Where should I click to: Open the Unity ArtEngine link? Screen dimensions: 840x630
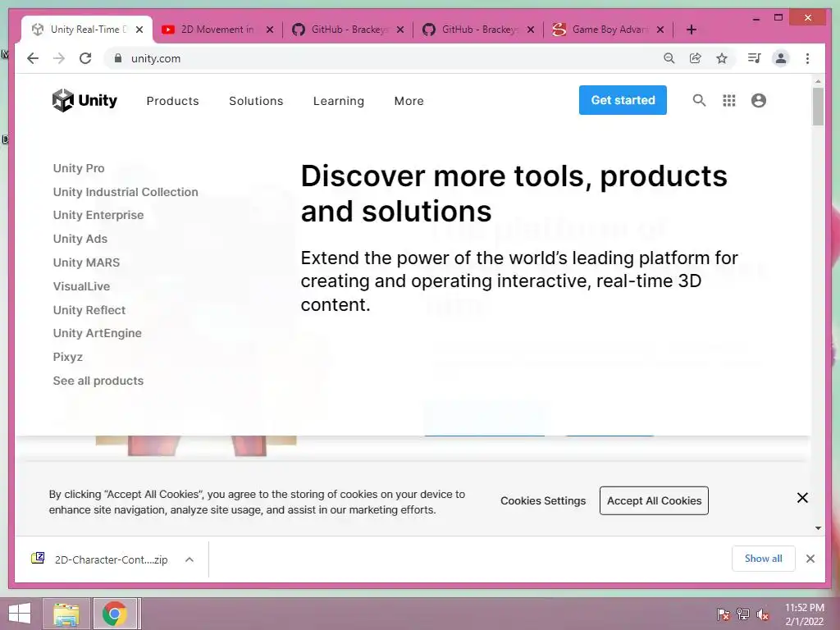tap(97, 333)
